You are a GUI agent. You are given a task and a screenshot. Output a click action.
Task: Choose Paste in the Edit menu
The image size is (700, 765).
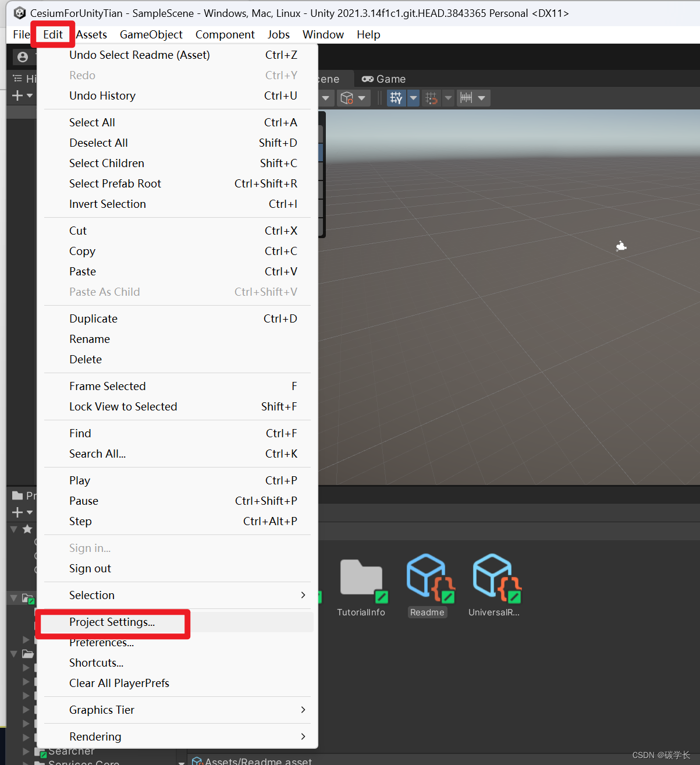[x=177, y=271]
